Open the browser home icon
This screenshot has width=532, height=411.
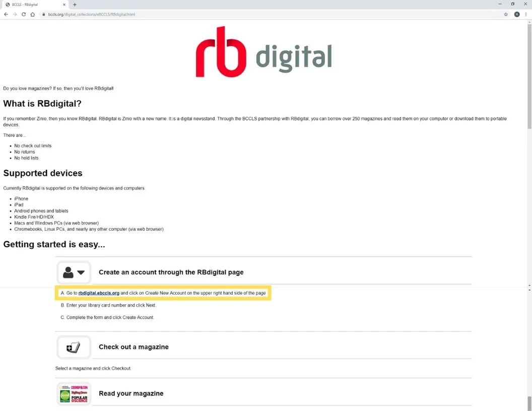[33, 14]
